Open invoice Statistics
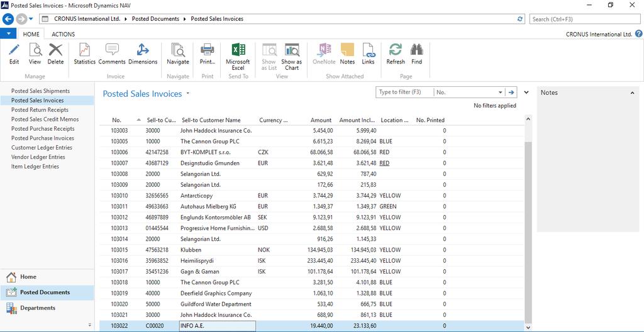 85,54
